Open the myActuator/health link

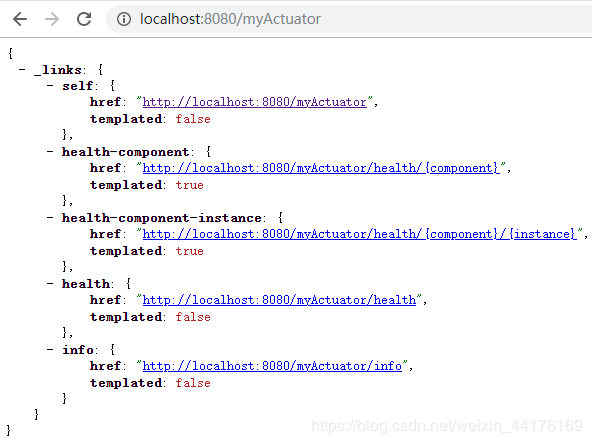279,300
